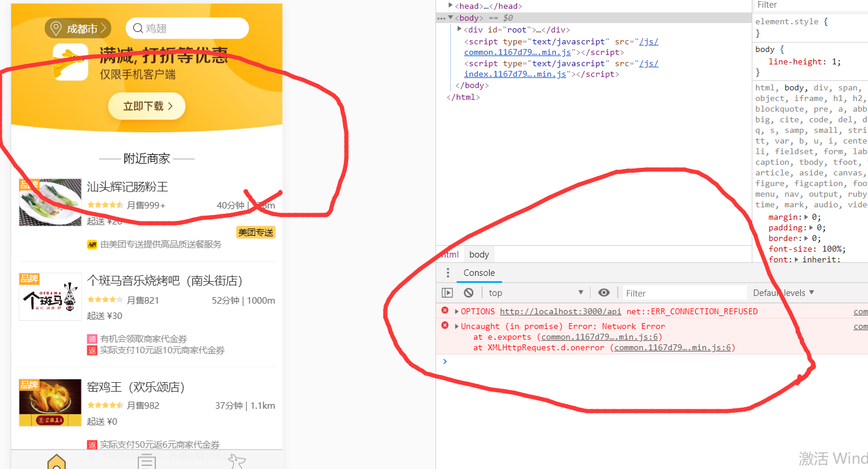Expand the Uncaught Network Error stack
The width and height of the screenshot is (868, 469).
click(457, 326)
